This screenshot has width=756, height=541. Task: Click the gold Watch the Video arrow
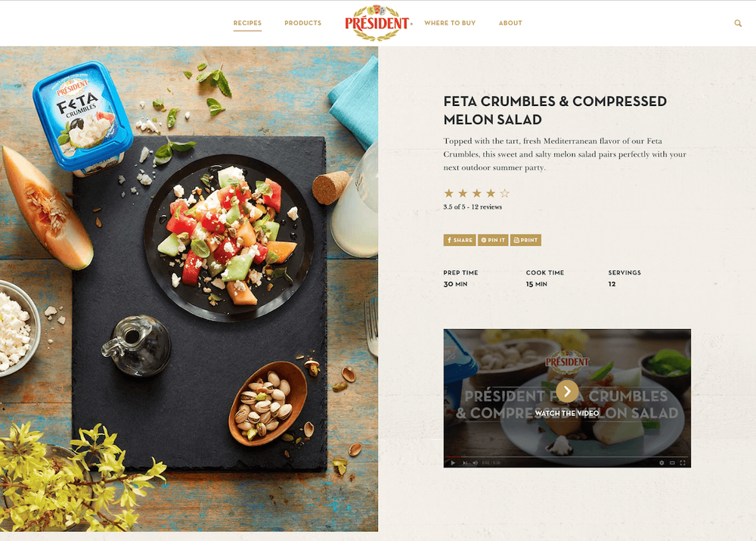567,391
